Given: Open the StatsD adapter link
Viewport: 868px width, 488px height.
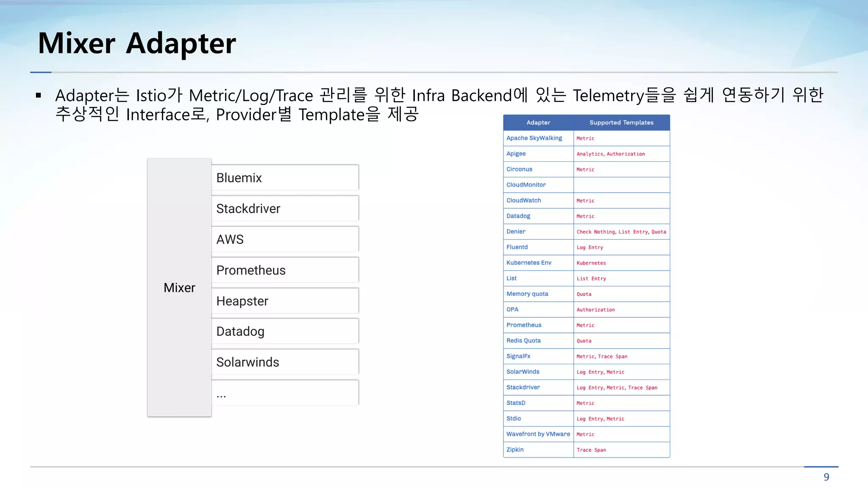Looking at the screenshot, I should 516,403.
